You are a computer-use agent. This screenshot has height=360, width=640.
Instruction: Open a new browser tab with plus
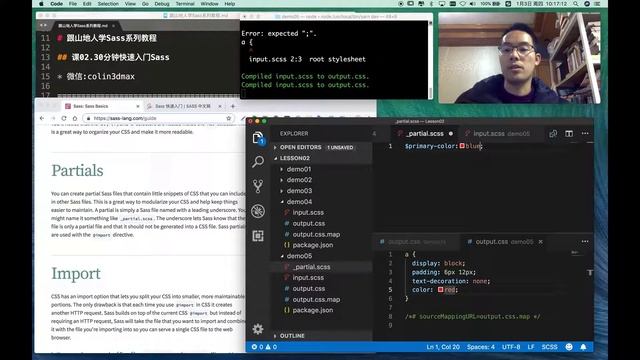(233, 106)
